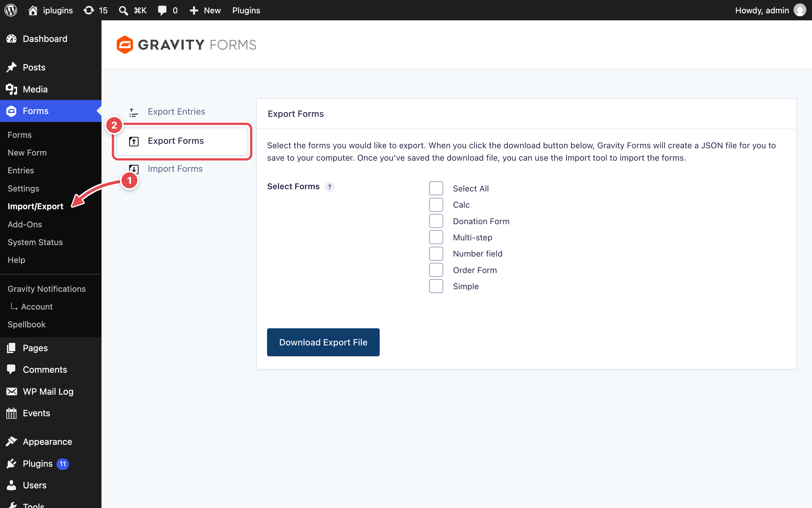
Task: Open New Form submenu item
Action: point(27,152)
